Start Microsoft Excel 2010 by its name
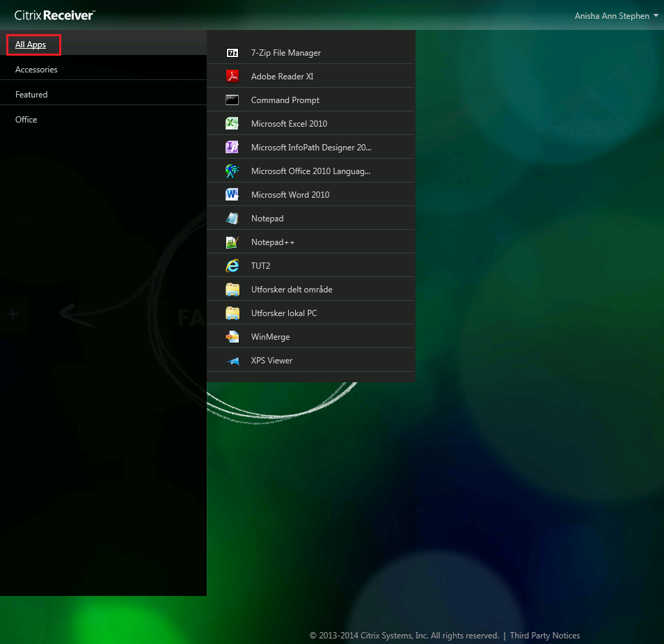This screenshot has height=644, width=664. point(289,124)
